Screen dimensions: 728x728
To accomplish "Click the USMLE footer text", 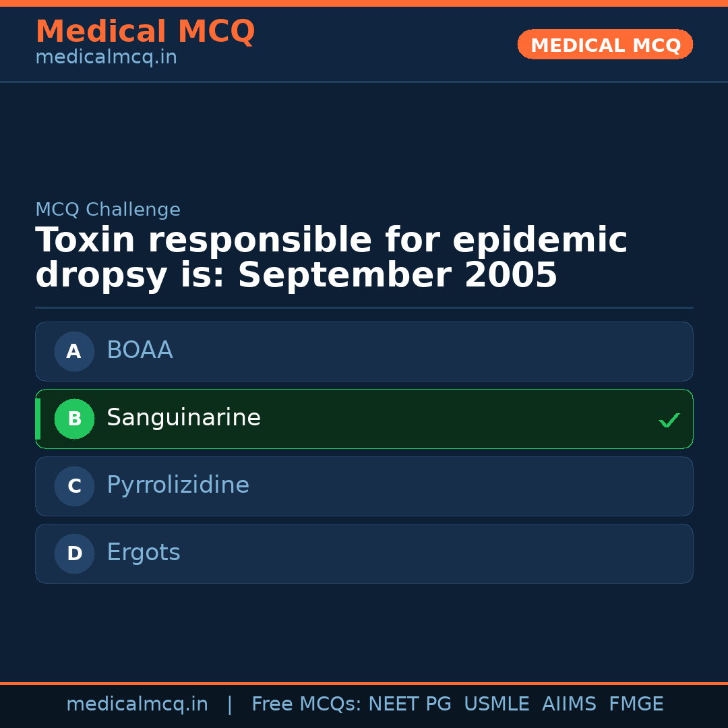I will [x=496, y=704].
